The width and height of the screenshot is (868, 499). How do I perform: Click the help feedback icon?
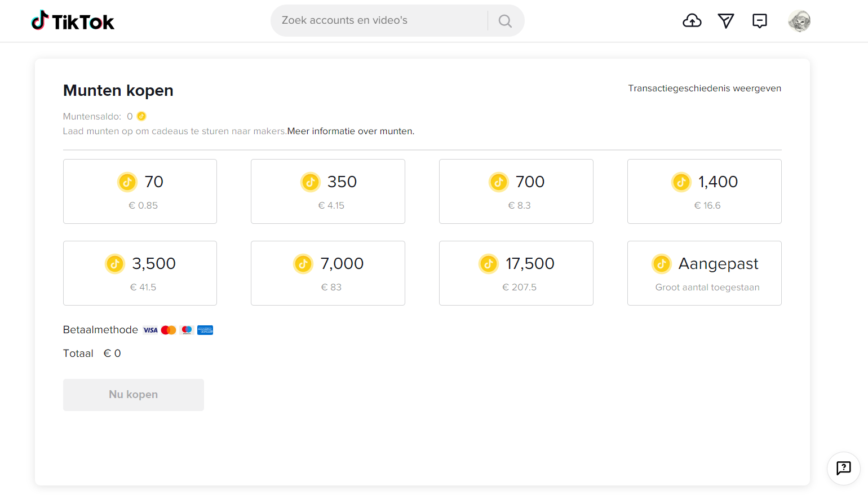[843, 468]
